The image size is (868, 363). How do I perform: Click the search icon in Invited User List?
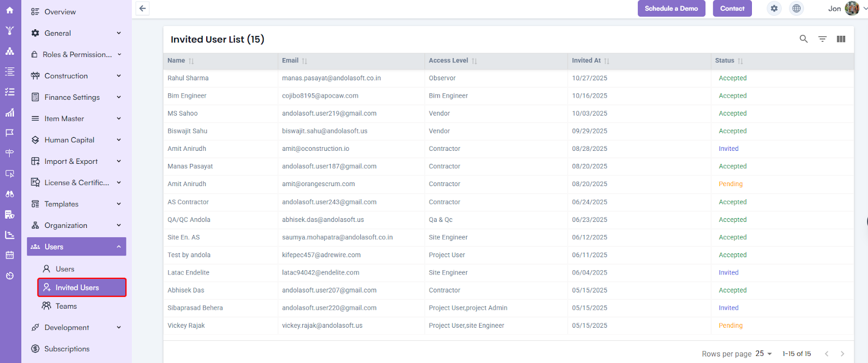click(x=803, y=39)
